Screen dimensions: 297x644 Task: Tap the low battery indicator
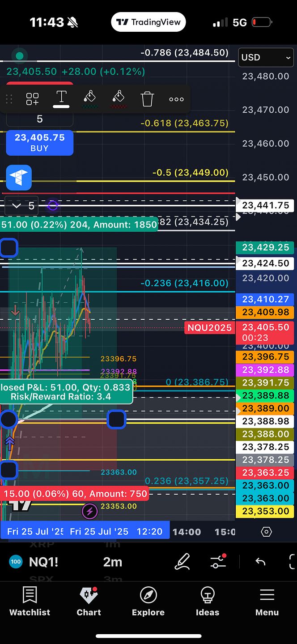tap(262, 22)
